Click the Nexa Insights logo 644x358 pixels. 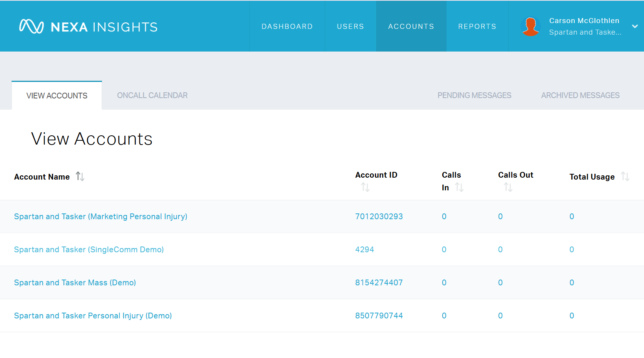(x=88, y=27)
